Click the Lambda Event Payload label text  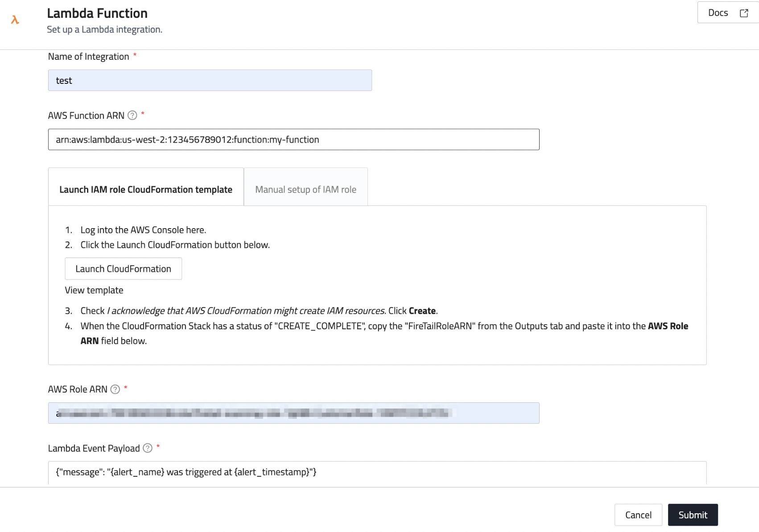click(x=94, y=449)
